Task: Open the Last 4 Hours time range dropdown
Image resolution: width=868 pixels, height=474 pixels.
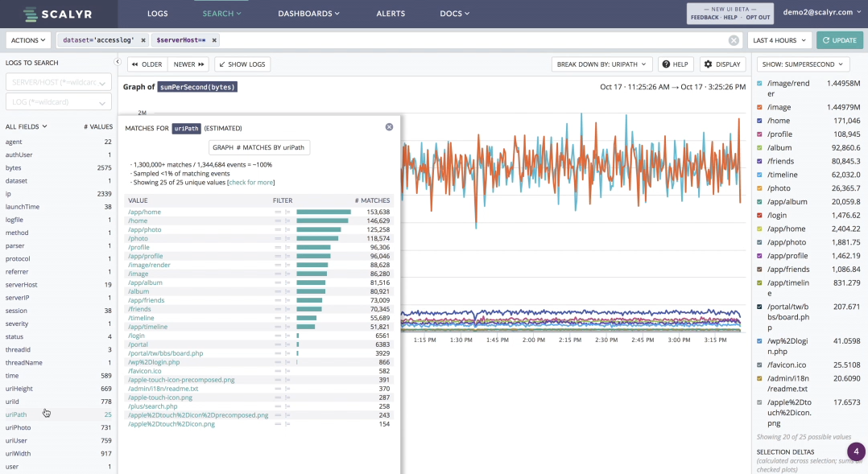Action: (778, 40)
